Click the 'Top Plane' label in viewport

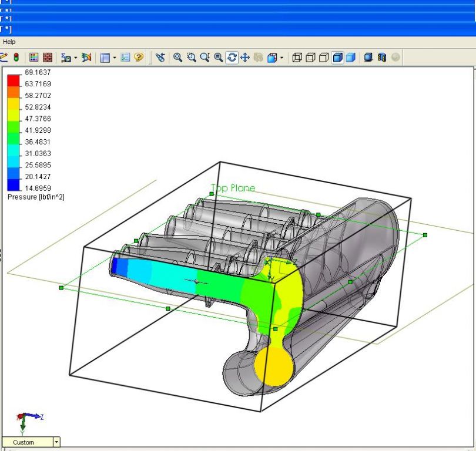pyautogui.click(x=233, y=189)
